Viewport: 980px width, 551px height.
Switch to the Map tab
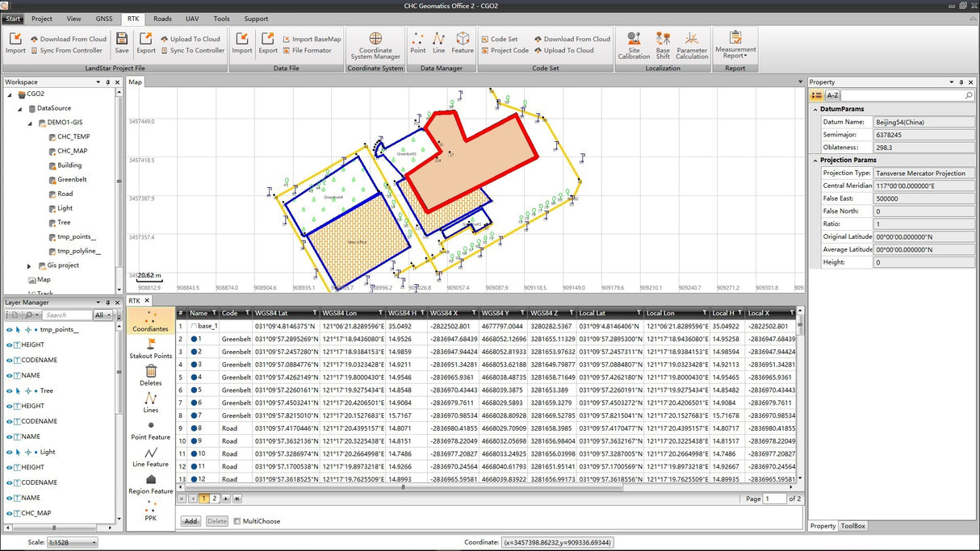pos(135,81)
